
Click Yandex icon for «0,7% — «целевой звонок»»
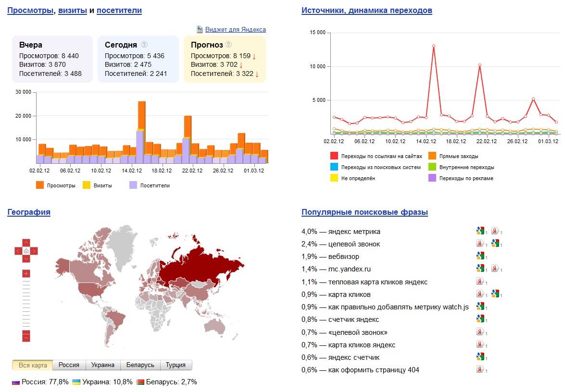pos(480,331)
